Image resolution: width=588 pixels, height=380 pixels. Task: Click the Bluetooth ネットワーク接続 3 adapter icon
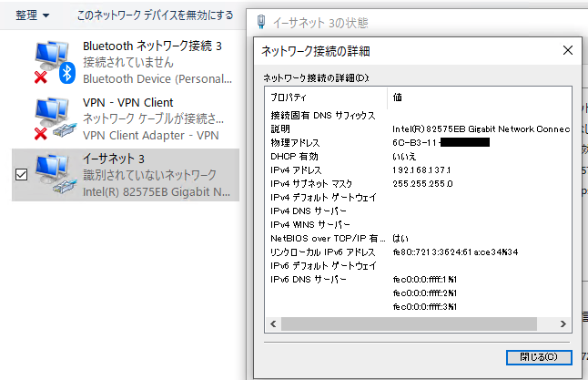point(55,62)
